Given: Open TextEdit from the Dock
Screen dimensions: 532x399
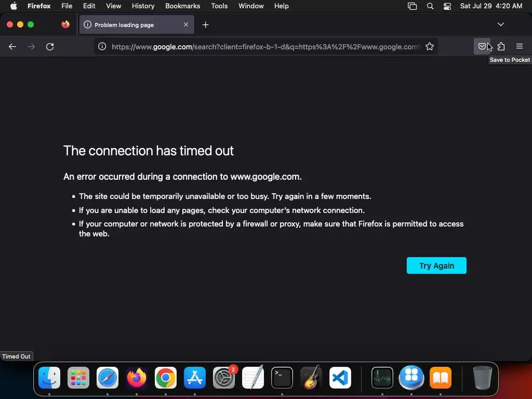Looking at the screenshot, I should pos(253,378).
